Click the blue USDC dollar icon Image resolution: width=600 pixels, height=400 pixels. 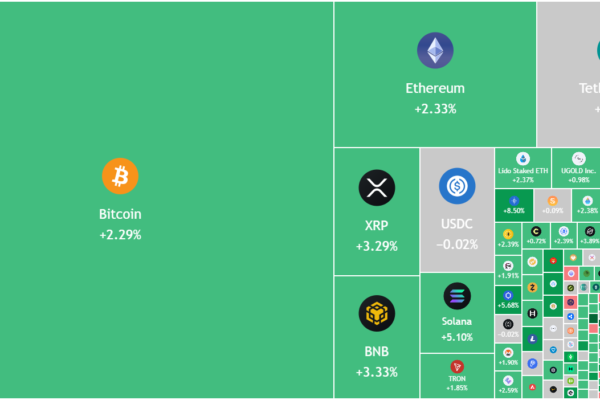click(x=457, y=185)
